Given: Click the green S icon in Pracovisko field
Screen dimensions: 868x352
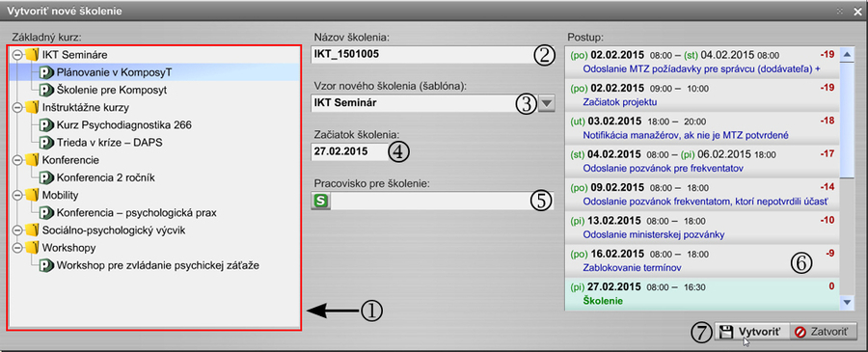Looking at the screenshot, I should [x=321, y=201].
